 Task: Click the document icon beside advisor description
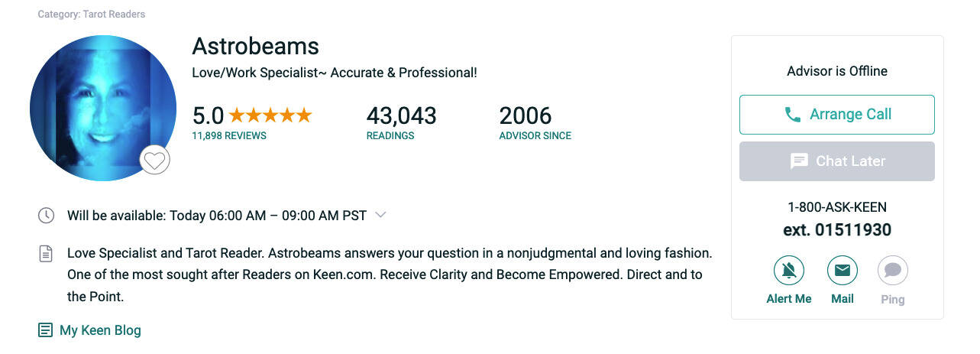[x=47, y=254]
